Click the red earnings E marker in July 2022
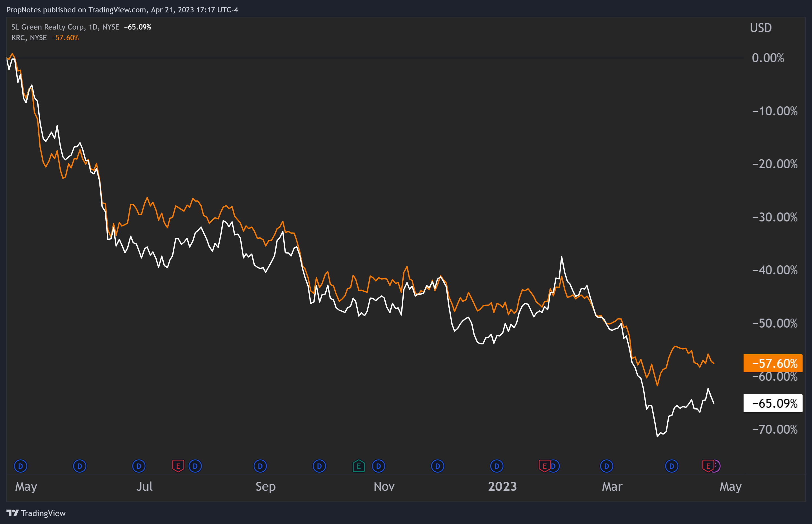Viewport: 812px width, 524px height. click(x=178, y=466)
